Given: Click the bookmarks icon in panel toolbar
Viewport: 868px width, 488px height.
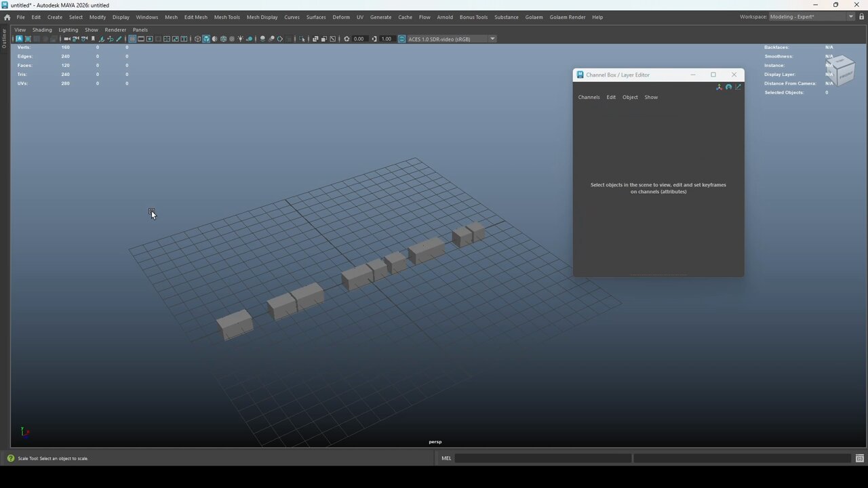Looking at the screenshot, I should click(93, 39).
